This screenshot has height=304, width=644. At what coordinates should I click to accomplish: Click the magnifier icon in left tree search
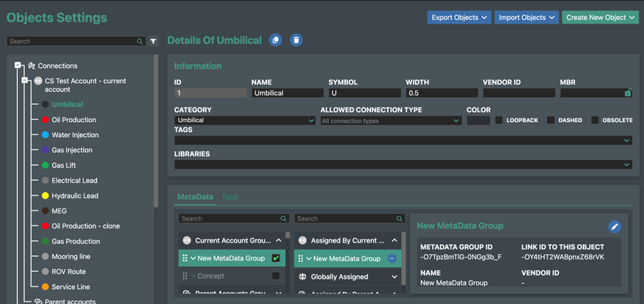(140, 41)
